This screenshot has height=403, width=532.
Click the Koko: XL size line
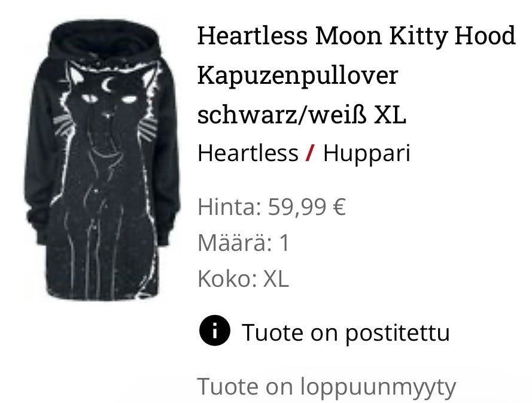click(x=243, y=278)
